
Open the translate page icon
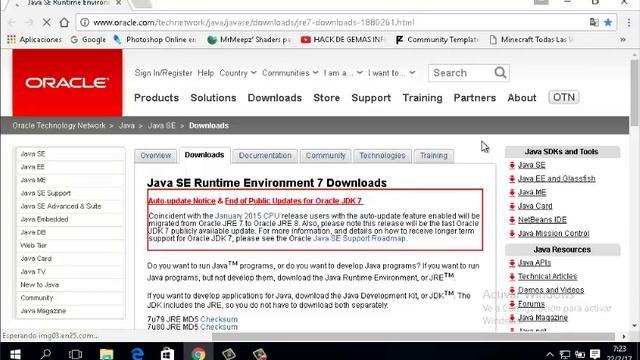click(594, 22)
